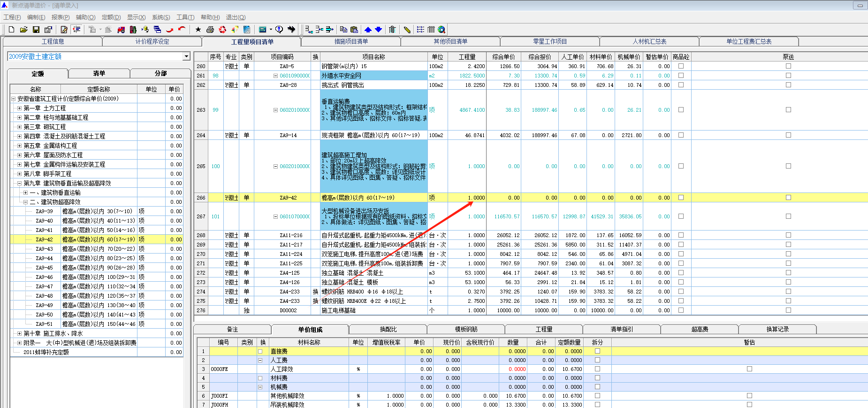Click the red truck toolbar icon
The image size is (868, 408).
pyautogui.click(x=121, y=30)
